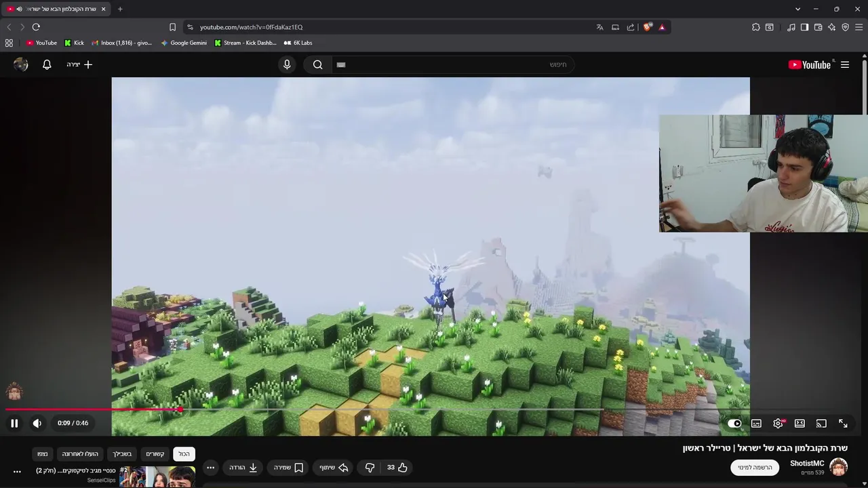Mute the video volume

[37, 423]
